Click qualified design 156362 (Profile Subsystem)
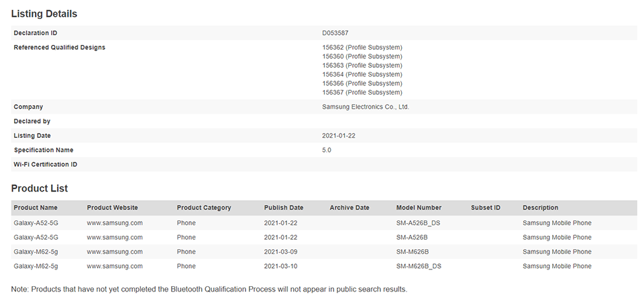Screen dimensions: 644x307 362,47
